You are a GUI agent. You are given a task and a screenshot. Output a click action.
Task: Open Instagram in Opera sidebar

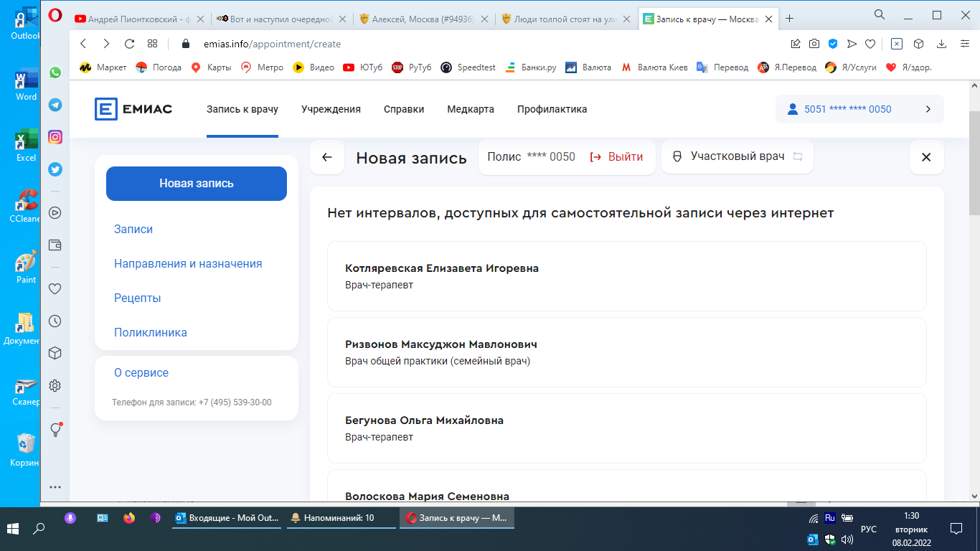pyautogui.click(x=55, y=137)
